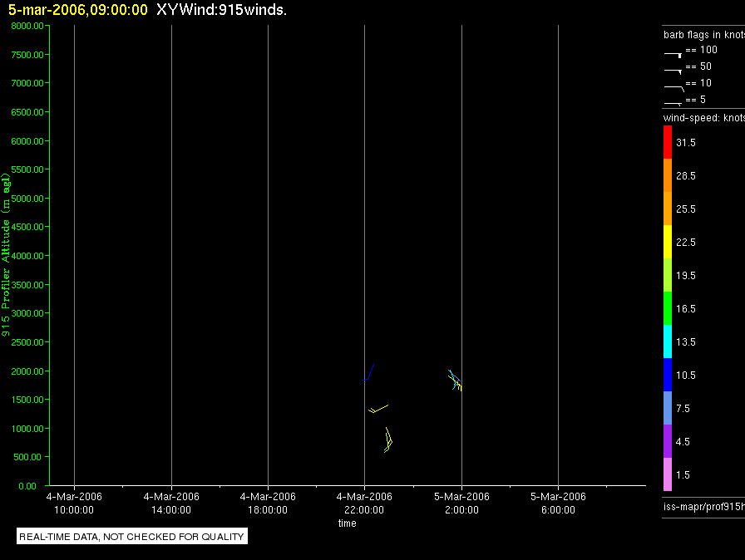Click the 6500.00 altitude axis label

click(27, 112)
